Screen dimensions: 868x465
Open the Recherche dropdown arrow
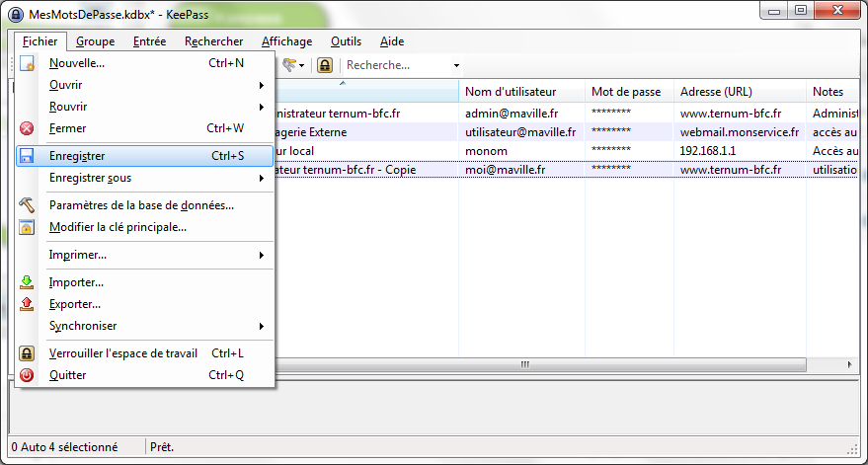(456, 65)
